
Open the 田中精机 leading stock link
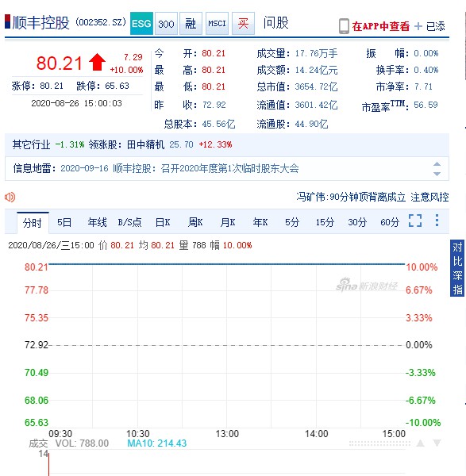coord(145,144)
